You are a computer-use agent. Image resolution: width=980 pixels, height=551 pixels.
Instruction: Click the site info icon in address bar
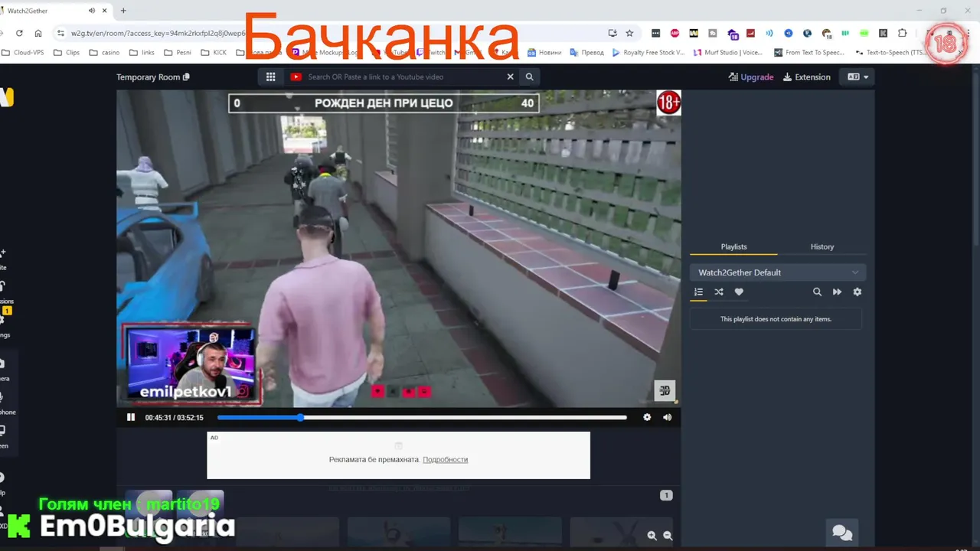60,33
